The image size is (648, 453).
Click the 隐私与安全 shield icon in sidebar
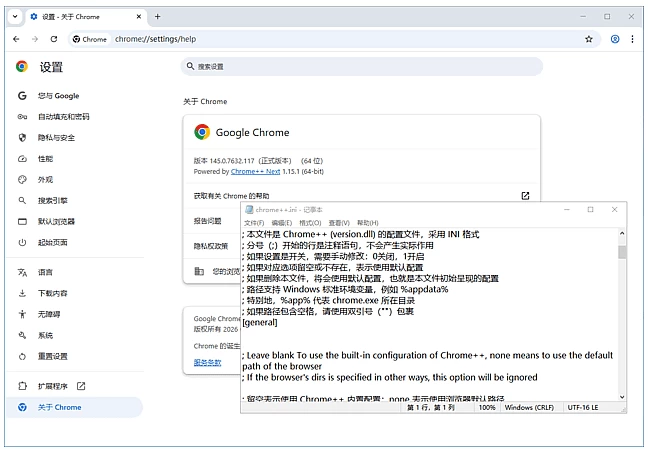(22, 138)
